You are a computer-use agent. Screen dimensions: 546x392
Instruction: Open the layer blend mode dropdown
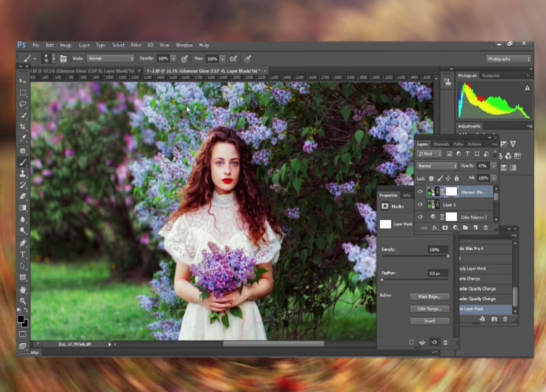[437, 166]
